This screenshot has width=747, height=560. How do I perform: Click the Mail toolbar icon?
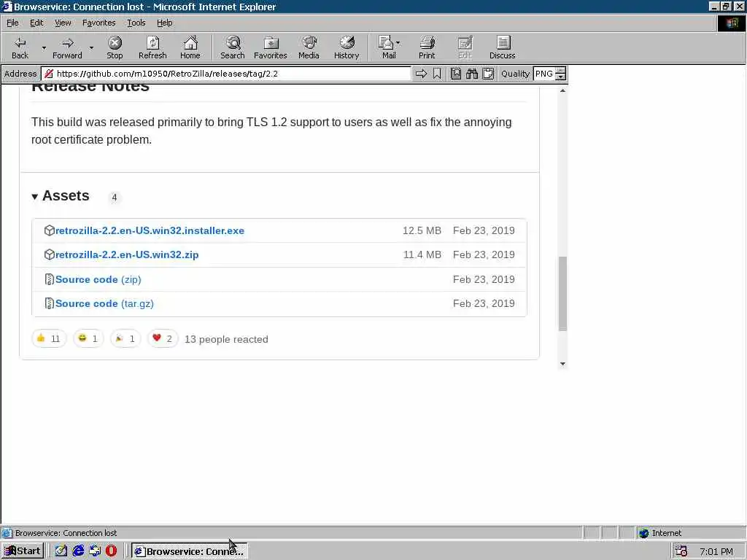(x=388, y=47)
